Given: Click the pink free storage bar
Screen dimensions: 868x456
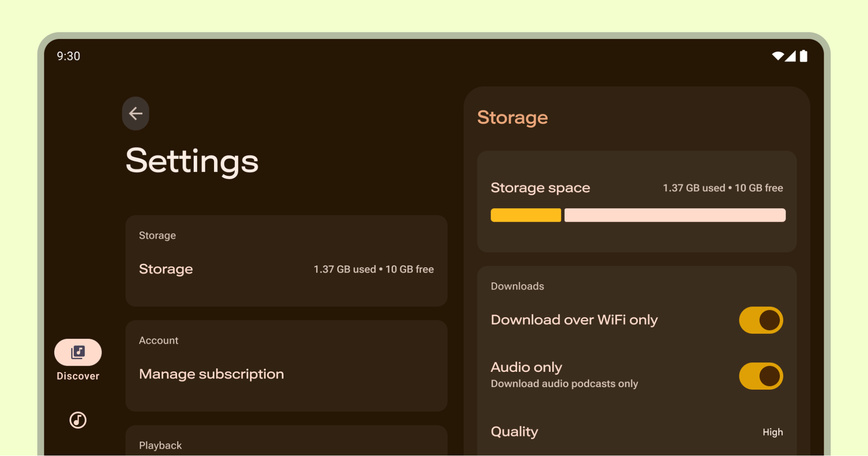Looking at the screenshot, I should [674, 215].
